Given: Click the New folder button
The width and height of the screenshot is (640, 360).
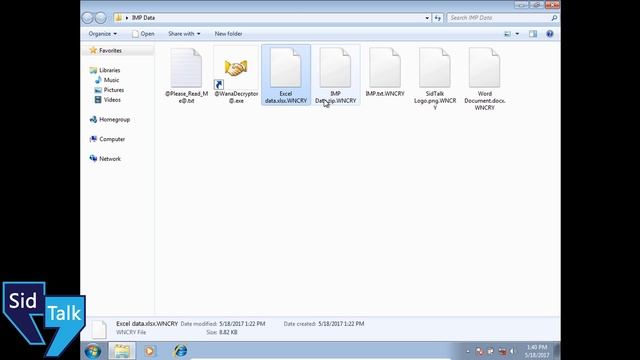Looking at the screenshot, I should click(x=229, y=34).
